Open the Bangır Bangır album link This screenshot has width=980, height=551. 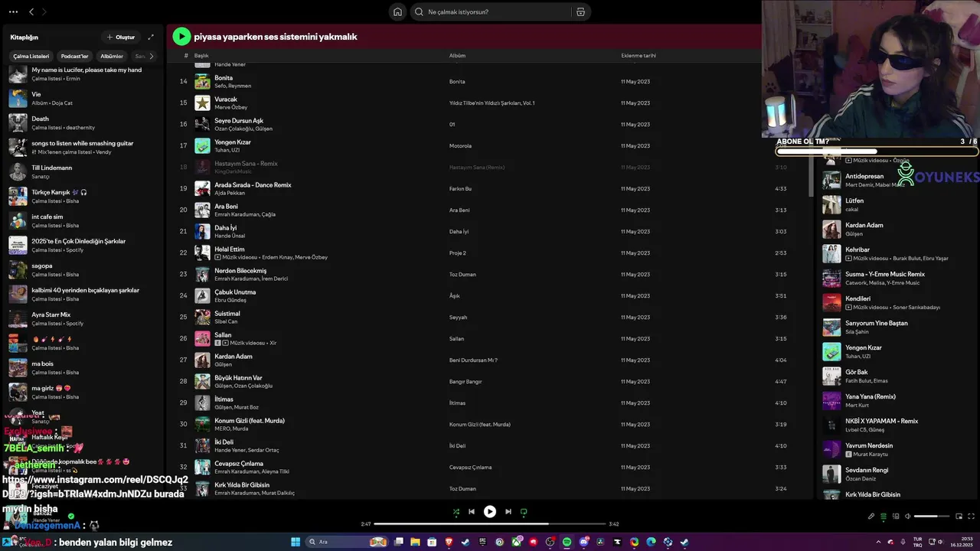[x=465, y=381]
